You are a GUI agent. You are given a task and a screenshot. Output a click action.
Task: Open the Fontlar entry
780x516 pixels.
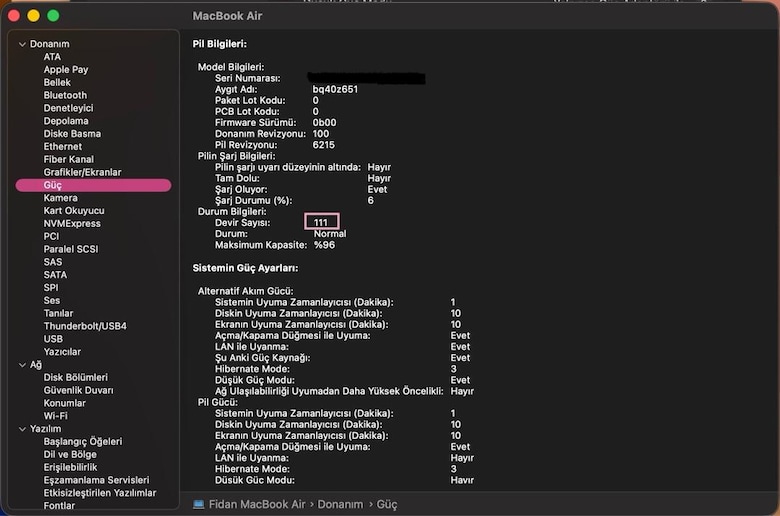pyautogui.click(x=59, y=506)
